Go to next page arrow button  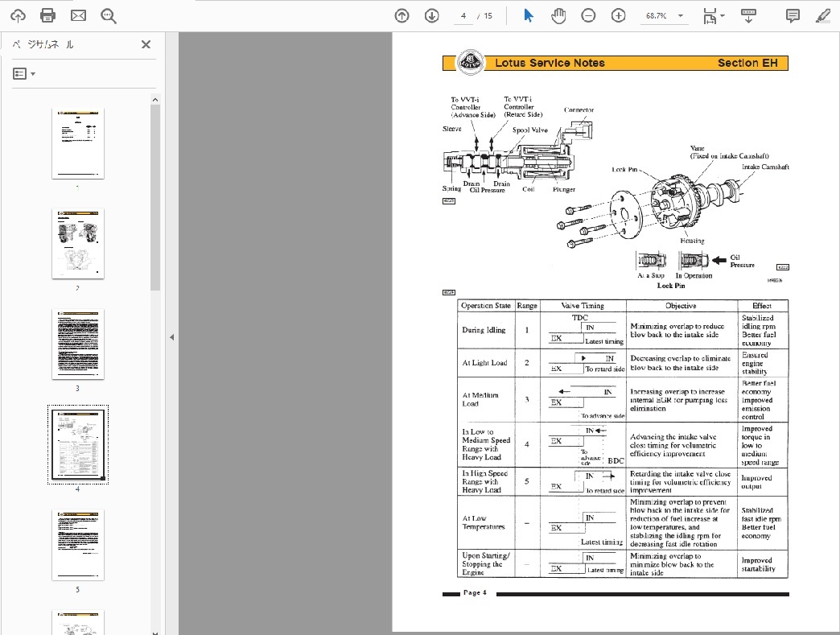pyautogui.click(x=432, y=16)
